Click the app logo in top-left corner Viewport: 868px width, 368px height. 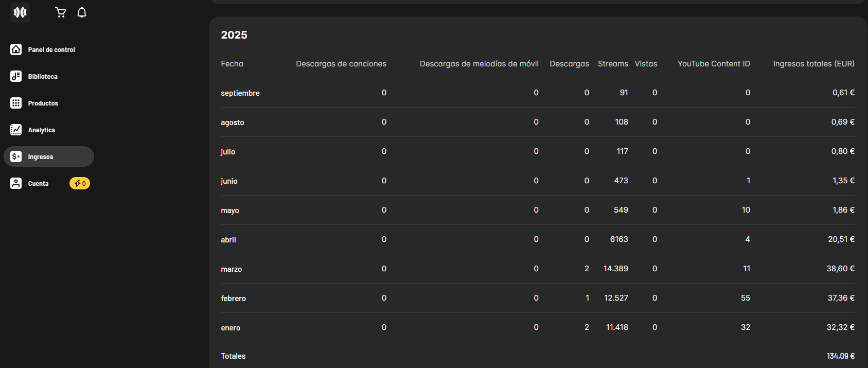(x=20, y=12)
